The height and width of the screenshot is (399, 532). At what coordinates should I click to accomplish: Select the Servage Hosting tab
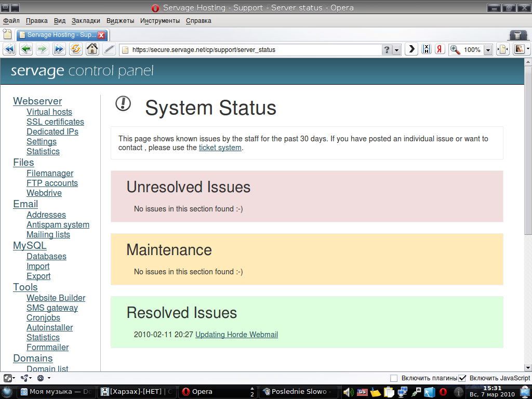click(62, 35)
